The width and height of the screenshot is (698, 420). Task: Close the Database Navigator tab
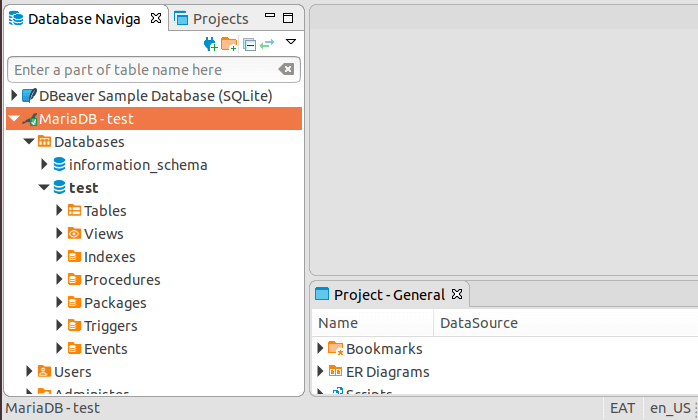pos(156,18)
